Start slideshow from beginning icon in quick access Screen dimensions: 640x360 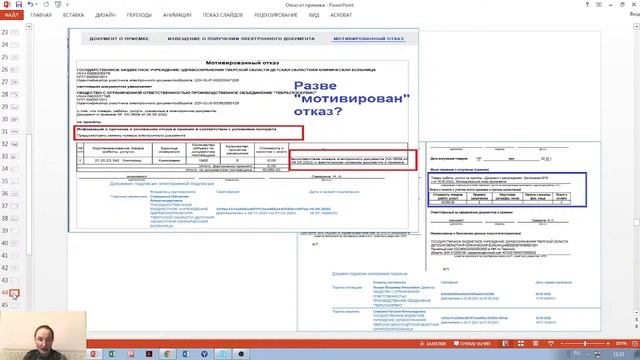[x=58, y=4]
